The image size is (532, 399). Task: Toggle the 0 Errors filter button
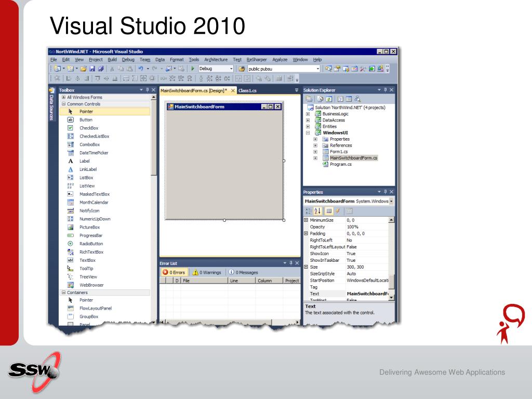[174, 272]
